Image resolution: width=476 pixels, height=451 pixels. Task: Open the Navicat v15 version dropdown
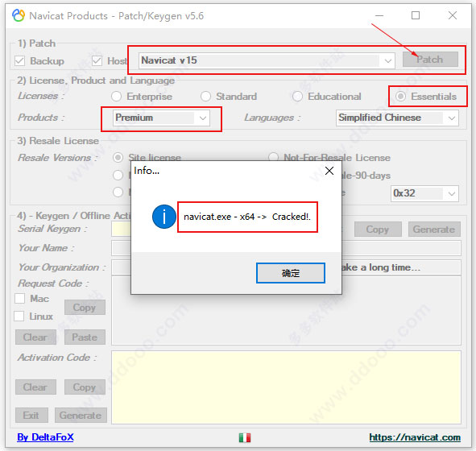[267, 60]
